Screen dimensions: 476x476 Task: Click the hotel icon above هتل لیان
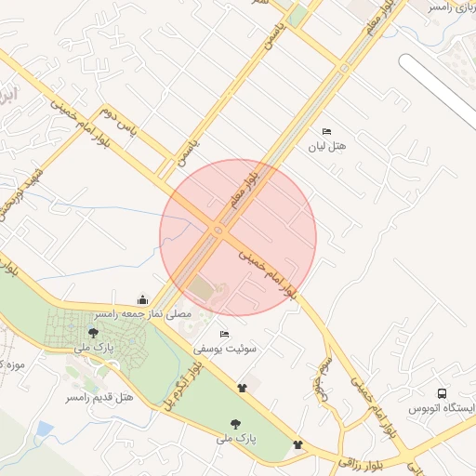pos(326,132)
